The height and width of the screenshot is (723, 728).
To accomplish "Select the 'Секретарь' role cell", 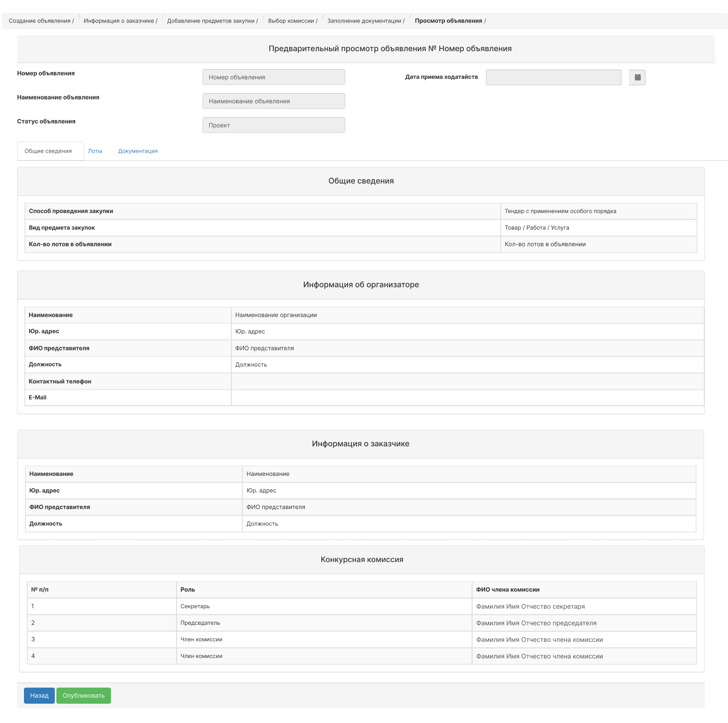I will (x=324, y=606).
